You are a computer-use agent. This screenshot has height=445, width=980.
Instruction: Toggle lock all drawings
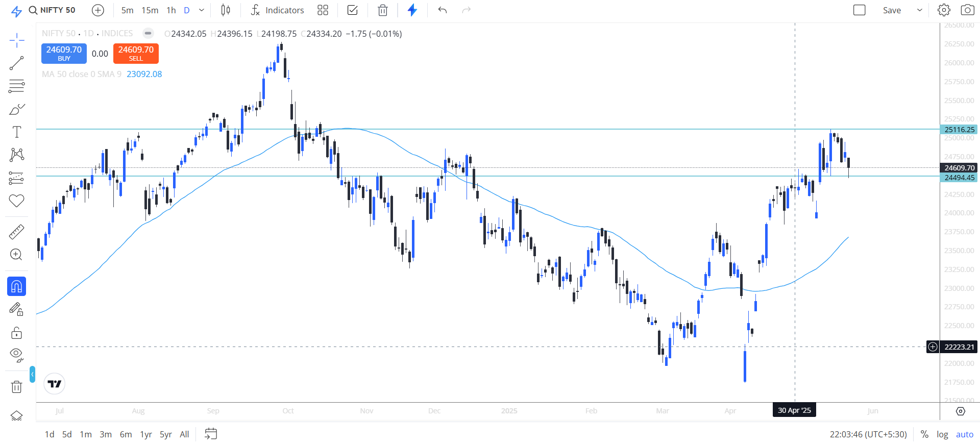(x=16, y=332)
